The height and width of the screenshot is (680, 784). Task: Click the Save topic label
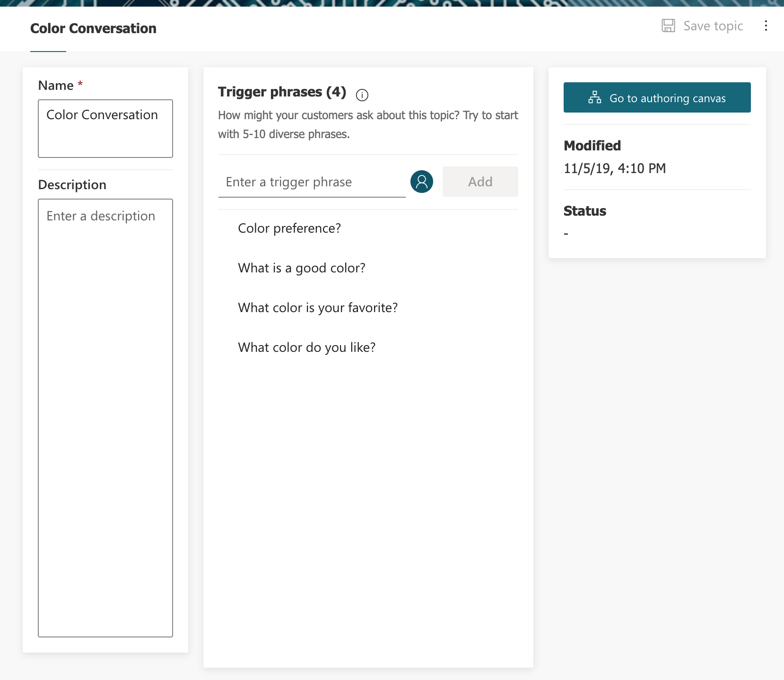(713, 26)
